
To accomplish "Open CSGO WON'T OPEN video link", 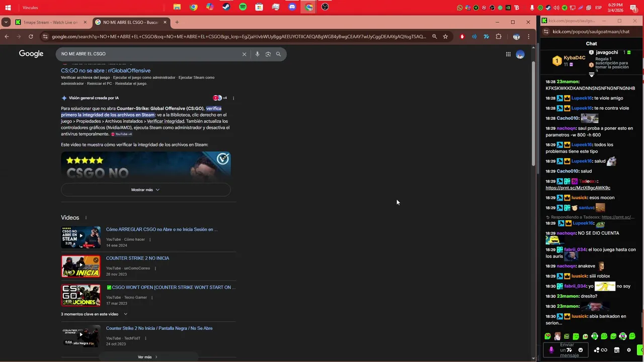I will [x=171, y=287].
